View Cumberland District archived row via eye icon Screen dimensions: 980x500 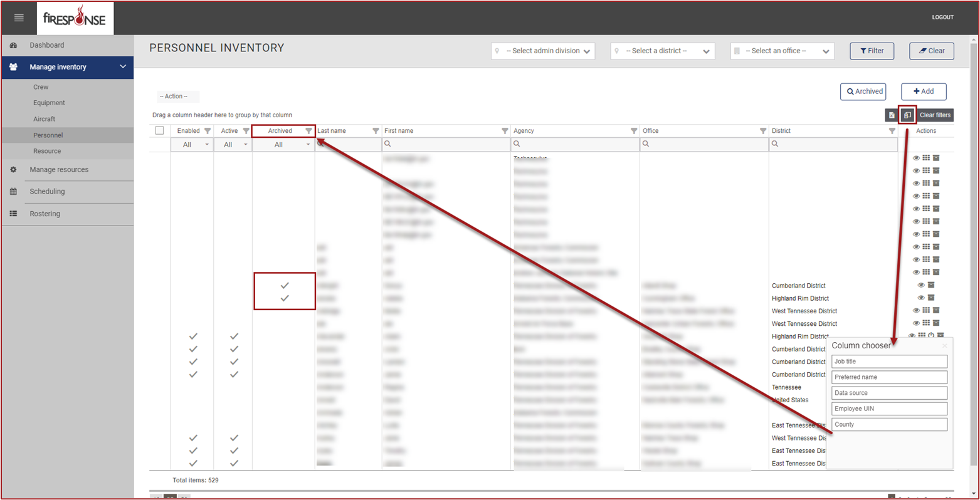click(x=921, y=285)
